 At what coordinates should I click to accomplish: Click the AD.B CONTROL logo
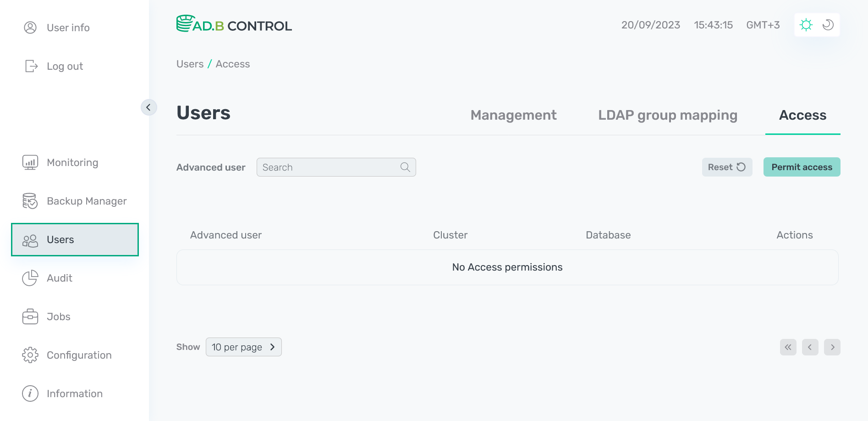click(x=234, y=25)
